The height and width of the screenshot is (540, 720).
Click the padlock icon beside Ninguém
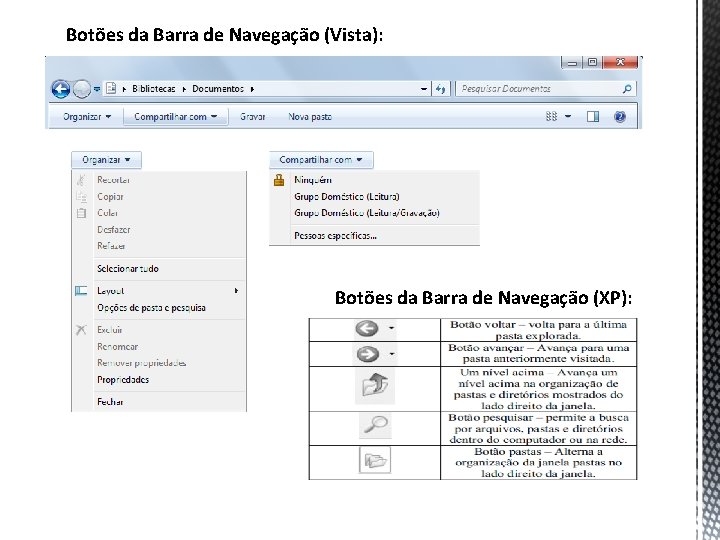[279, 180]
